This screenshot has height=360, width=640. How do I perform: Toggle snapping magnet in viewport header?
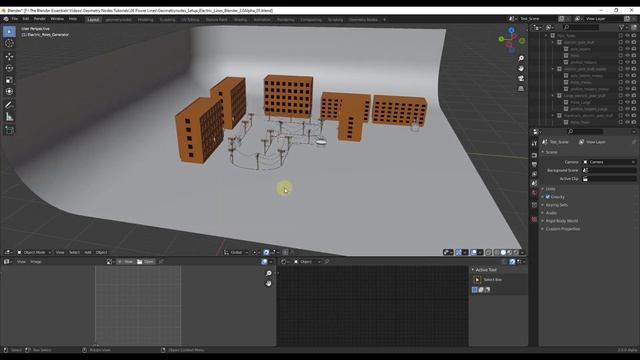point(266,252)
